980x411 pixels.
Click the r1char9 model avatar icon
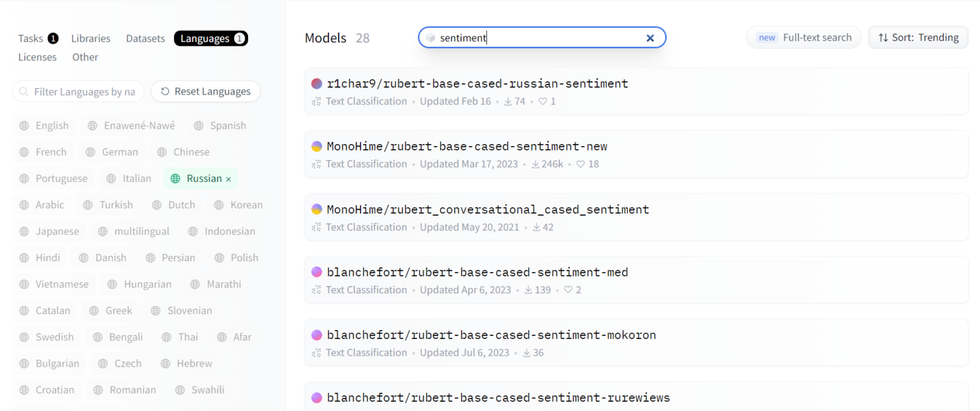point(316,84)
